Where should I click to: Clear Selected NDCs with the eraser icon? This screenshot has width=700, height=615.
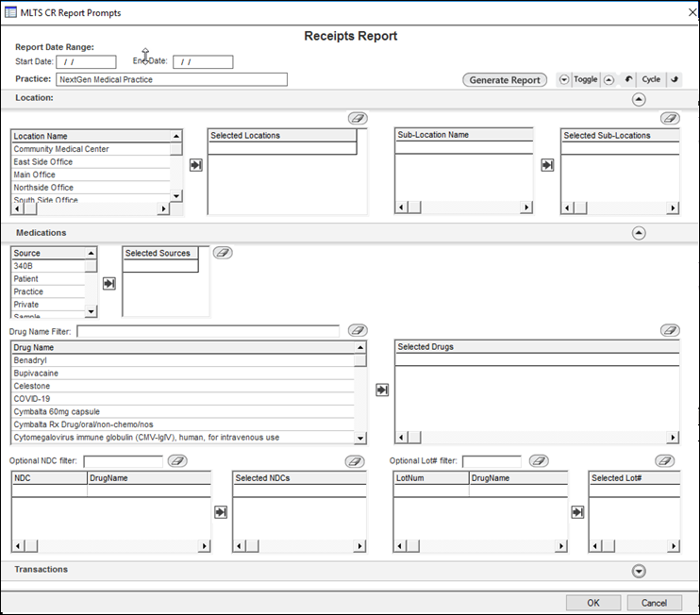click(355, 461)
